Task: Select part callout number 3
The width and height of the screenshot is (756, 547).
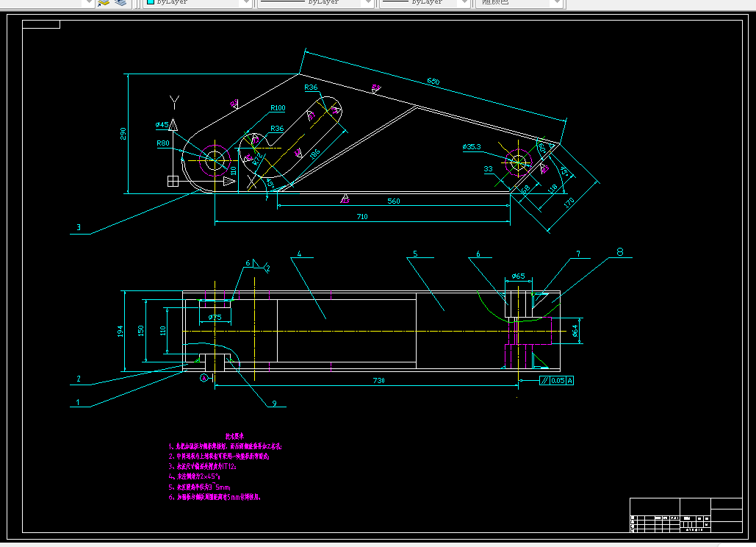Action: point(79,227)
